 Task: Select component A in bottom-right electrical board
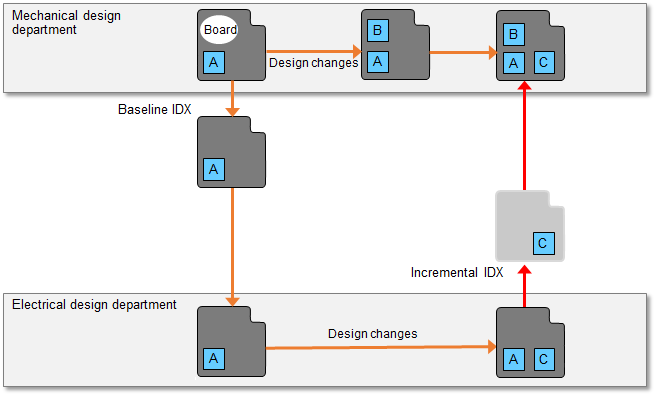pos(514,359)
